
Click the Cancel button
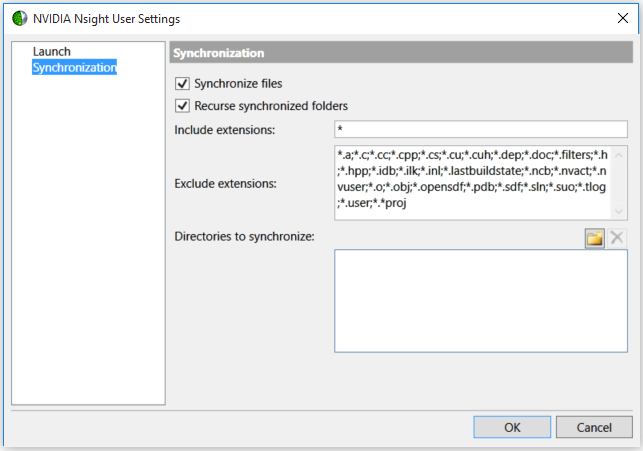coord(594,427)
